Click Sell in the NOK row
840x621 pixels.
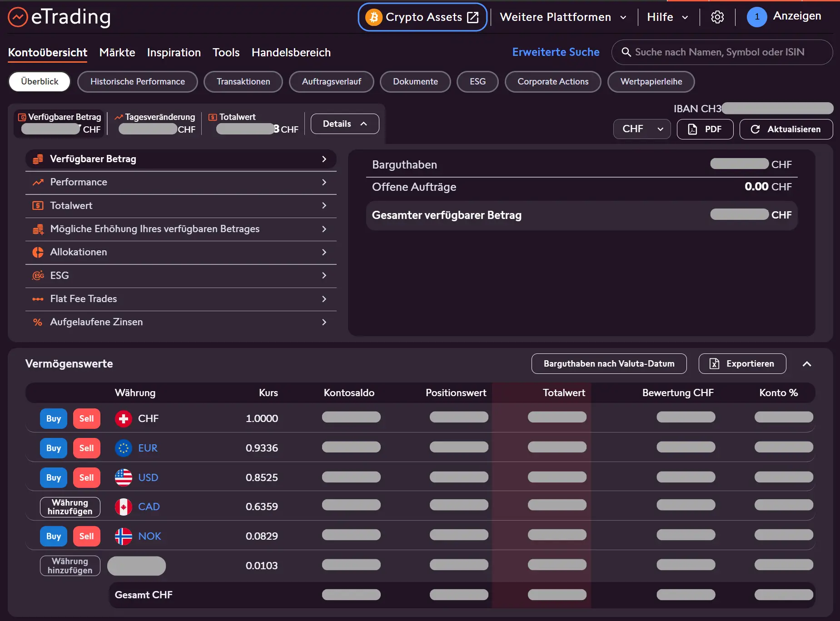(x=86, y=536)
